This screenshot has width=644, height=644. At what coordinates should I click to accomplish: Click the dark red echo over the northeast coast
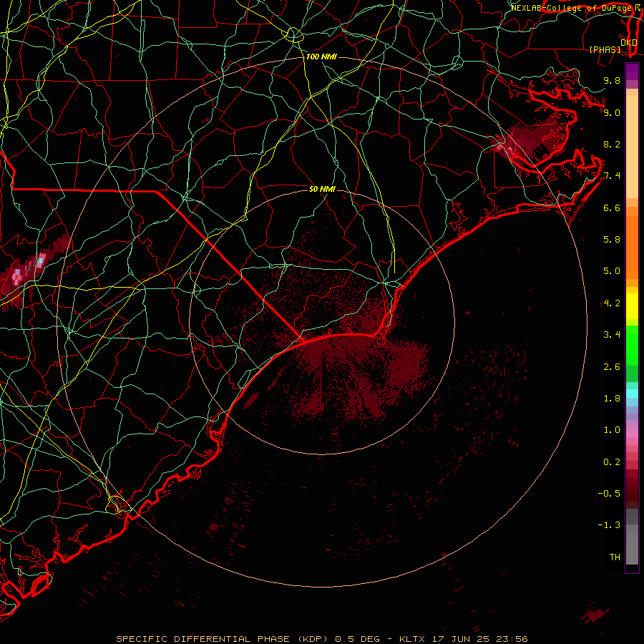point(530,142)
